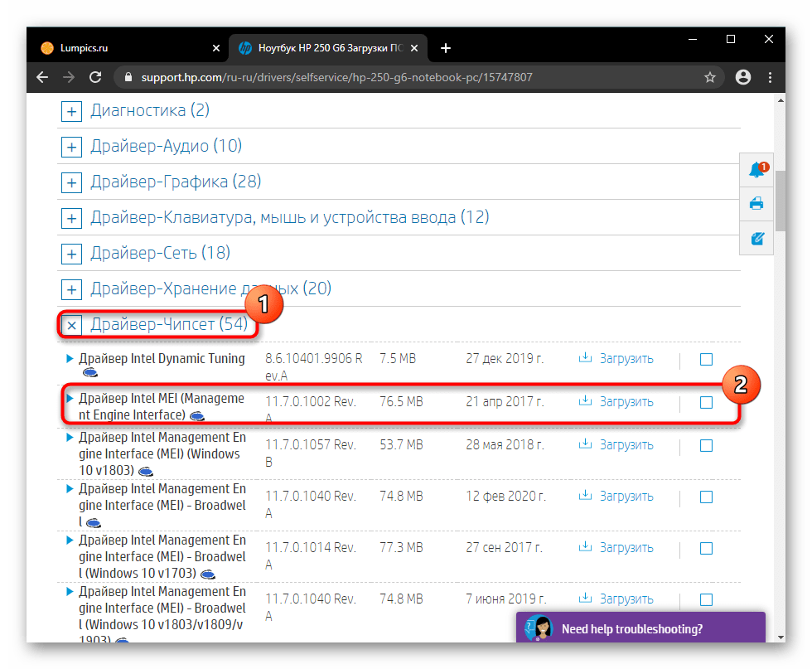Mark checkbox for the 12 фев 2020 driver
Screen dimensions: 812x669
coord(706,497)
